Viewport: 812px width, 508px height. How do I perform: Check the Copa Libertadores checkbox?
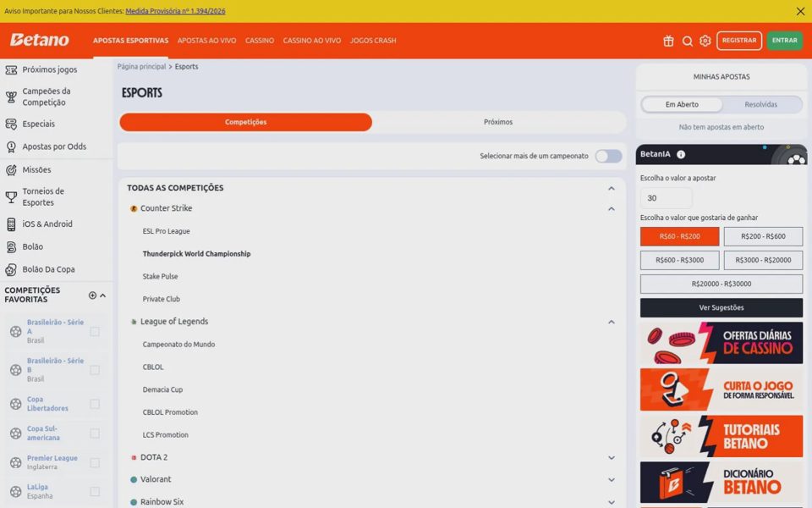(x=95, y=404)
